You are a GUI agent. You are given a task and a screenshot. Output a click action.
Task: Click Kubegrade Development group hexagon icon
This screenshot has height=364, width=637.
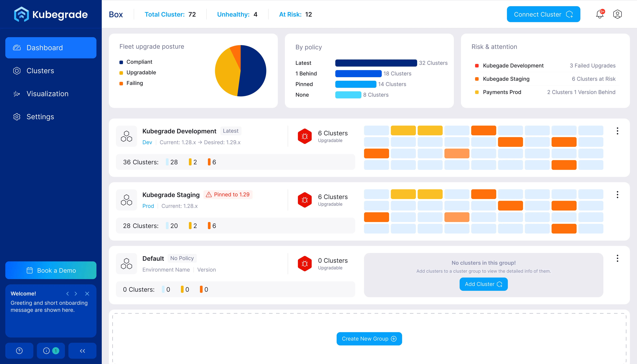(x=127, y=136)
